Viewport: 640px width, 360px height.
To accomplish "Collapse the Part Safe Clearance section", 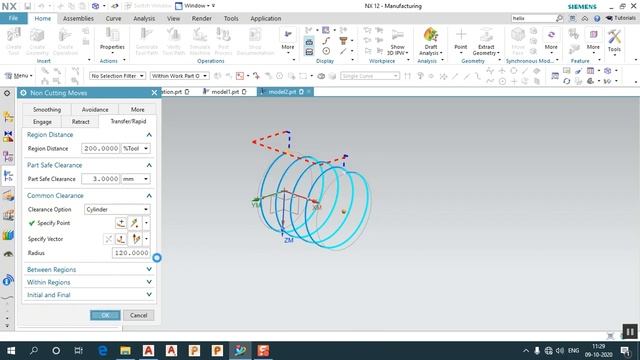I will (149, 165).
